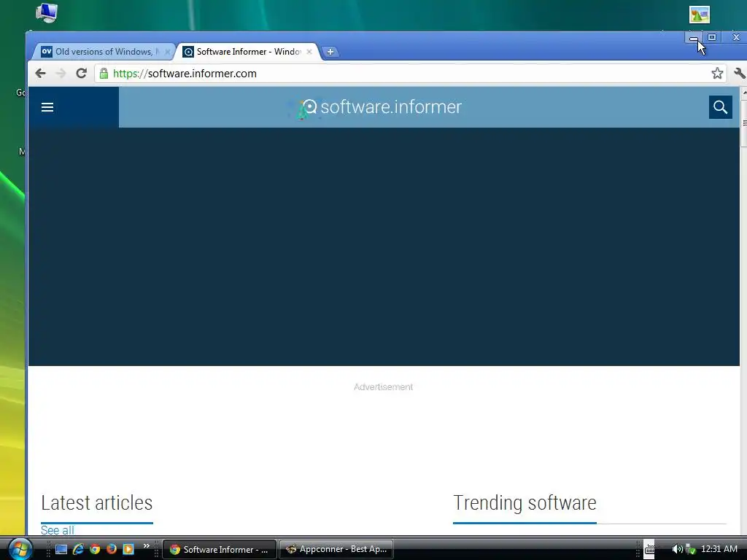Viewport: 747px width, 560px height.
Task: Switch to the Old versions of Windows tab
Action: click(104, 52)
